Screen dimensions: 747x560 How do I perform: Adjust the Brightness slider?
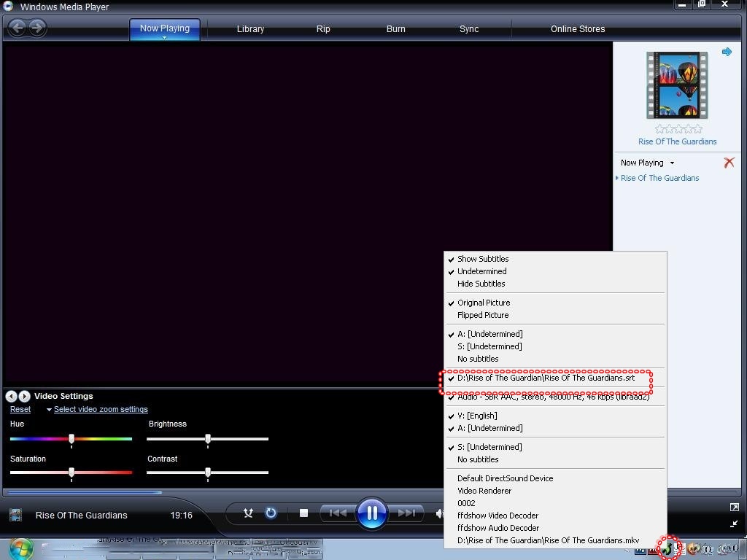208,439
